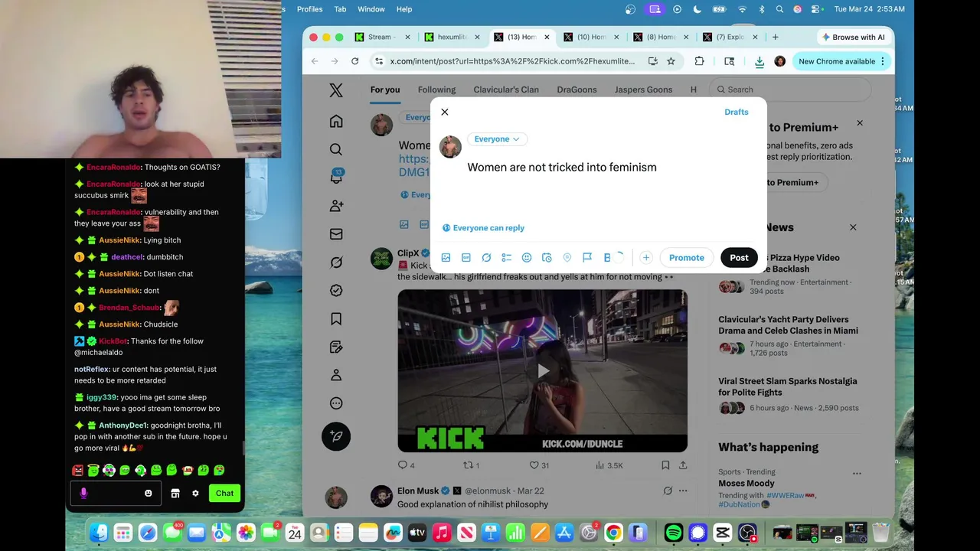Close the Today's News panel
This screenshot has height=551, width=980.
[853, 227]
